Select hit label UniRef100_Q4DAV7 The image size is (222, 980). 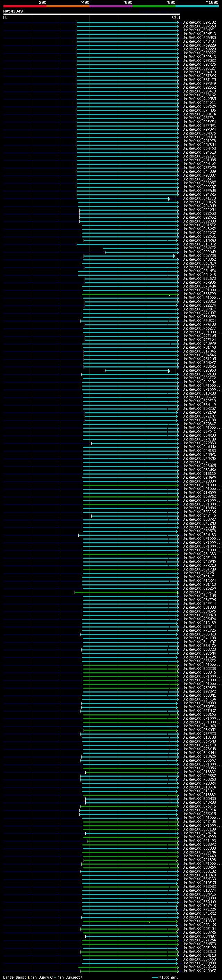pos(199,971)
